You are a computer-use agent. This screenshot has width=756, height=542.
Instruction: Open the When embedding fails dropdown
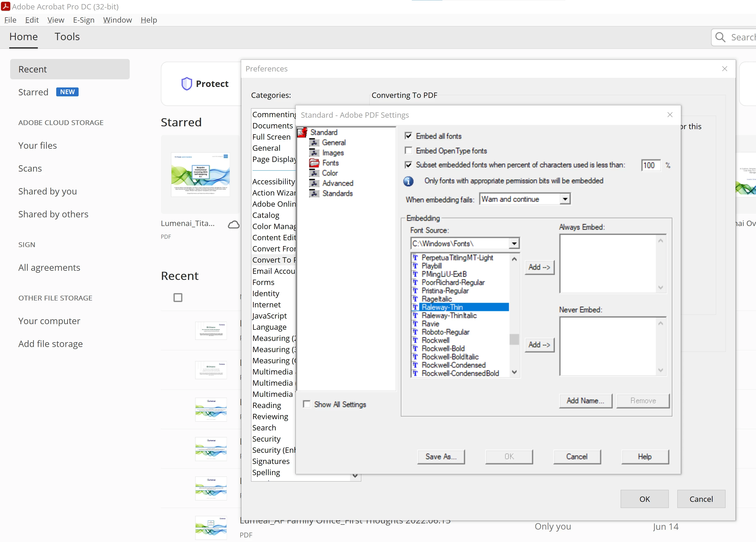point(565,199)
